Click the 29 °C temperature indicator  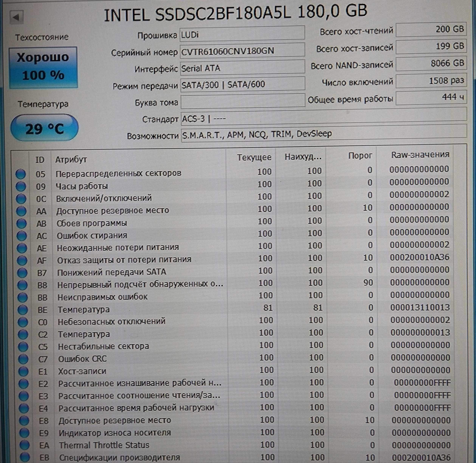[x=44, y=127]
